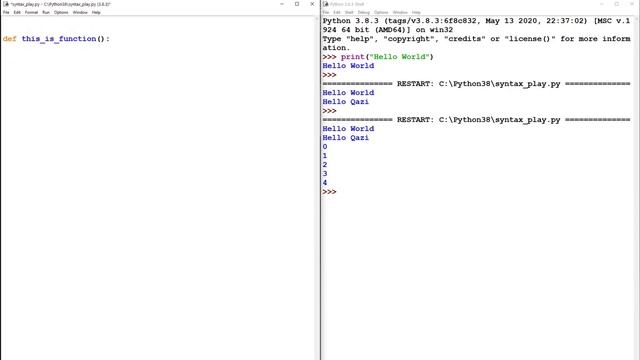640x360 pixels.
Task: Open the Window menu in the editor window
Action: pos(80,13)
